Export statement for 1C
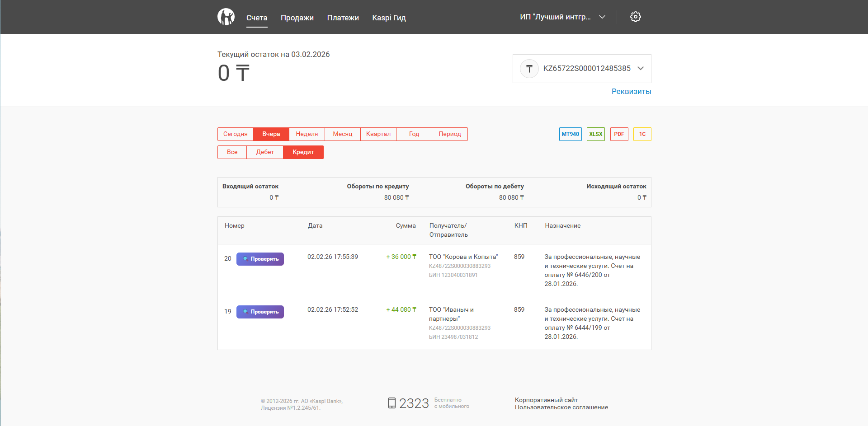The image size is (868, 426). (x=642, y=134)
